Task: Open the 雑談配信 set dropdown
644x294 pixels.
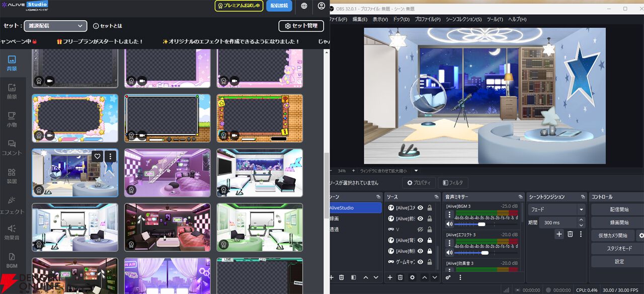Action: click(x=55, y=26)
